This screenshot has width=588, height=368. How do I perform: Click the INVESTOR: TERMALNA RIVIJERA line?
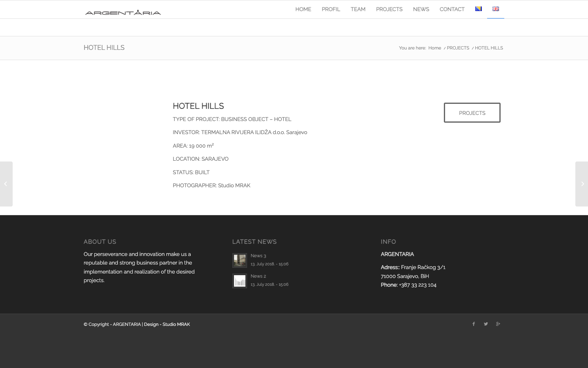tap(240, 132)
